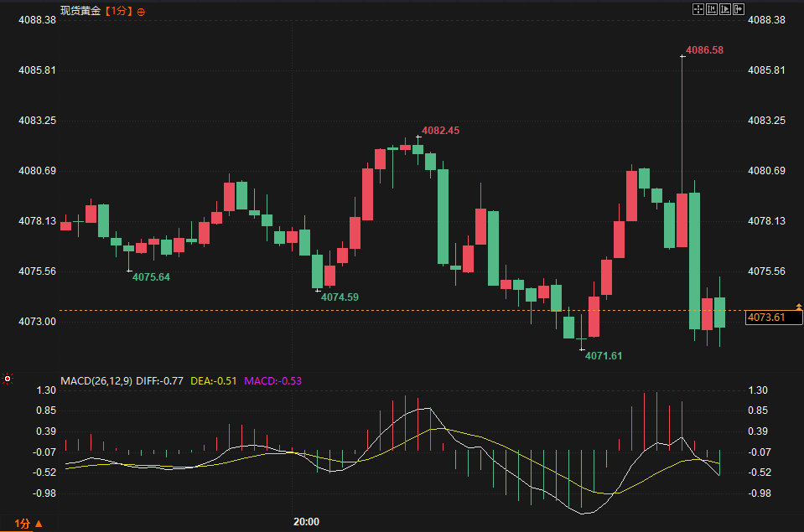804x532 pixels.
Task: Click the 现货黄金 instrument title
Action: pos(80,11)
